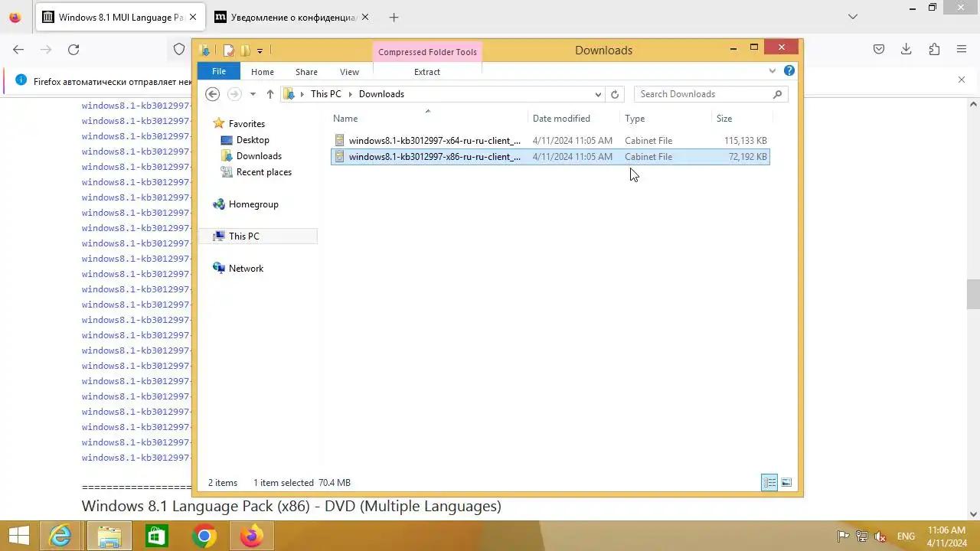Click Properties icon in quick access toolbar
980x551 pixels.
[228, 51]
